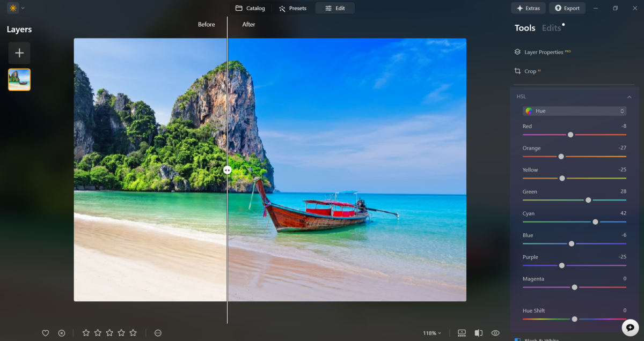
Task: Switch to the Catalog tab
Action: 250,8
